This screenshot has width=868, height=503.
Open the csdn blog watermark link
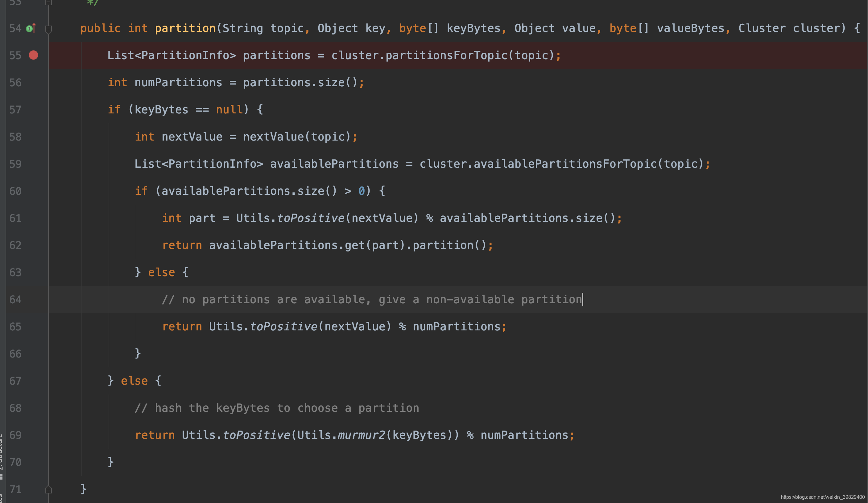coord(823,497)
